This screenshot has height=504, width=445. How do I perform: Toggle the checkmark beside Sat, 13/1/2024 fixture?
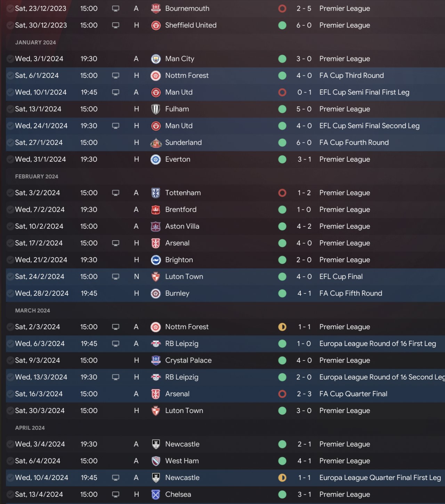tap(10, 109)
